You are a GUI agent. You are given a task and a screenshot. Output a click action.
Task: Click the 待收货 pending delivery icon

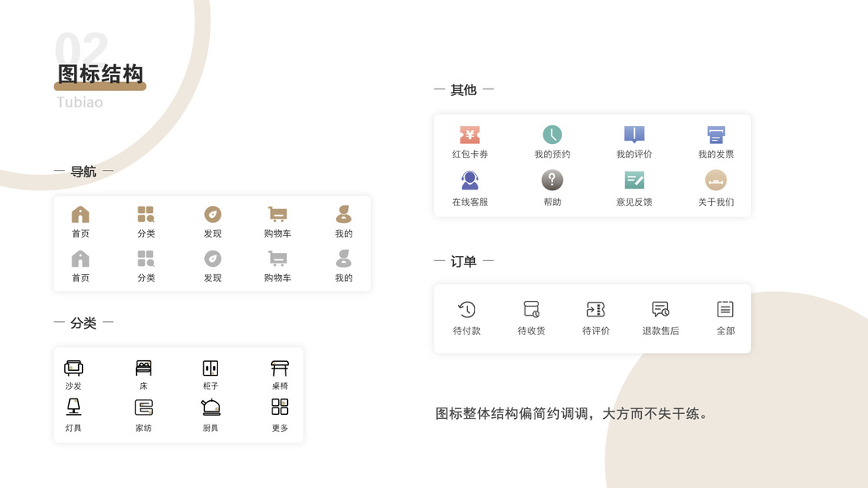pos(531,309)
